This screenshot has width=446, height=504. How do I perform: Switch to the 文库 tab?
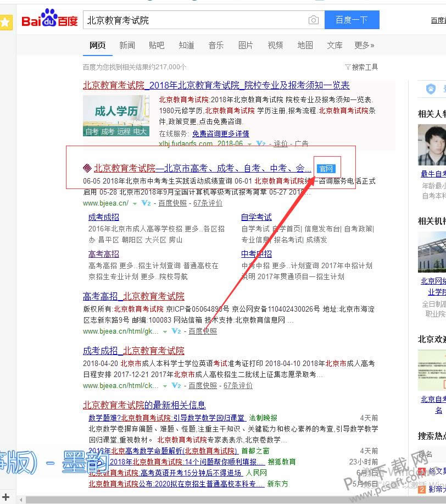335,45
